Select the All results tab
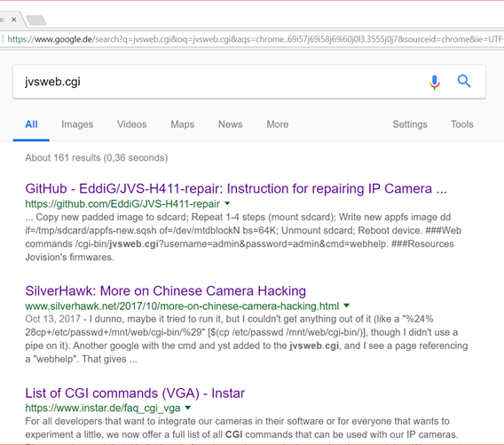 pos(31,124)
